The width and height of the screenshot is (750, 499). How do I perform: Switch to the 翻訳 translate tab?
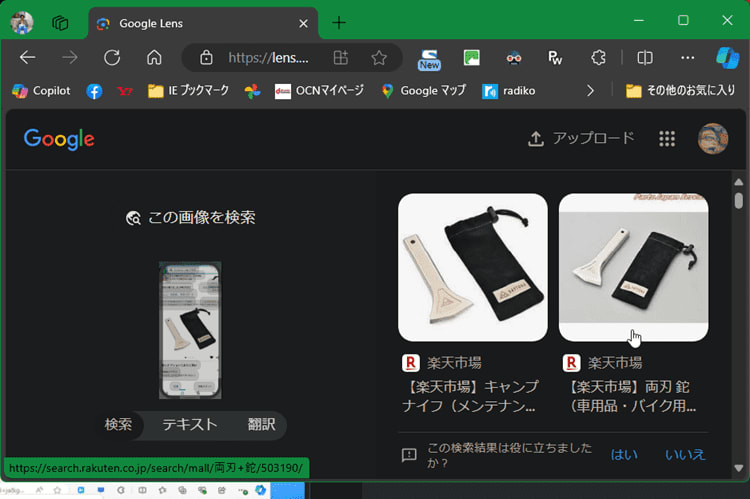tap(263, 425)
